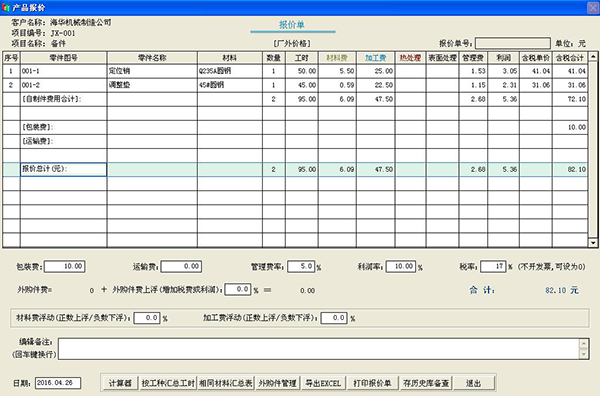The height and width of the screenshot is (396, 600).
Task: Click the 税率 input field
Action: tap(493, 266)
